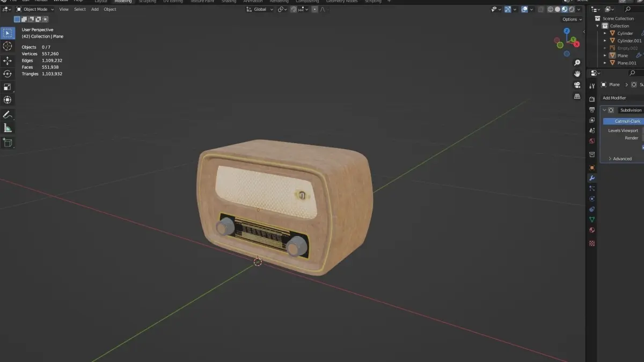
Task: Open Particles properties tab
Action: 592,188
